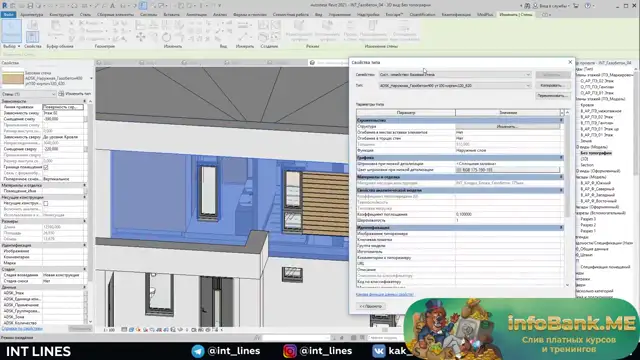This screenshot has width=640, height=360.
Task: Open the Стены (1) filter dropdown
Action: point(29,94)
